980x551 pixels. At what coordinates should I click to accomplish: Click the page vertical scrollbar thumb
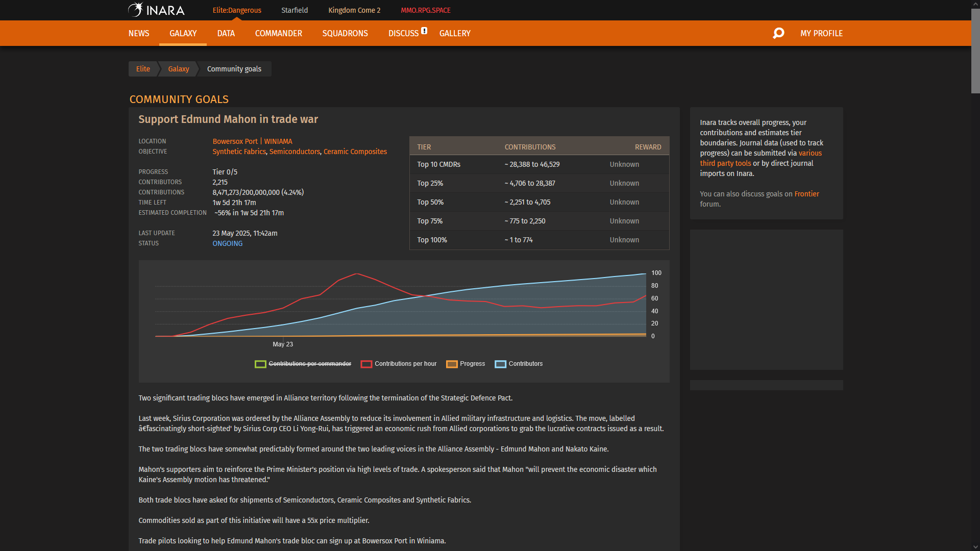click(x=975, y=51)
